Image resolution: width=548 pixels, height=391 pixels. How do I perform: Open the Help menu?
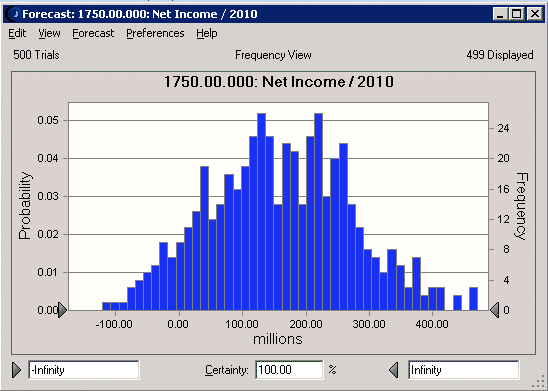207,34
